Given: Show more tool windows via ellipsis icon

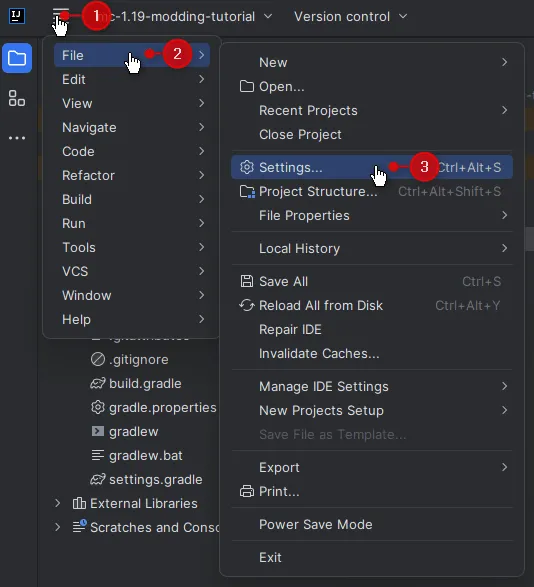Looking at the screenshot, I should pyautogui.click(x=17, y=138).
